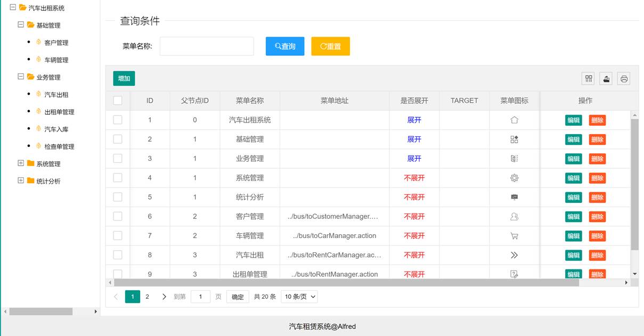Screen dimensions: 644x336
Task: Click the double-arrow icon in 汽车出租 row
Action: click(514, 255)
